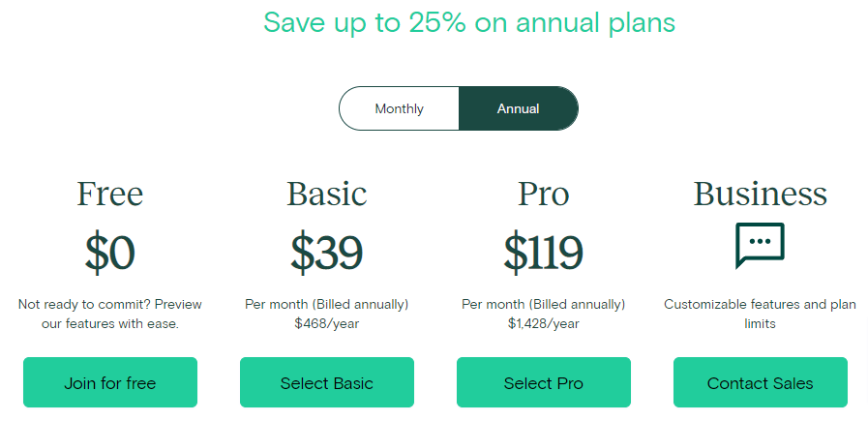
Task: Click the Save up to 25% headline
Action: tap(469, 22)
